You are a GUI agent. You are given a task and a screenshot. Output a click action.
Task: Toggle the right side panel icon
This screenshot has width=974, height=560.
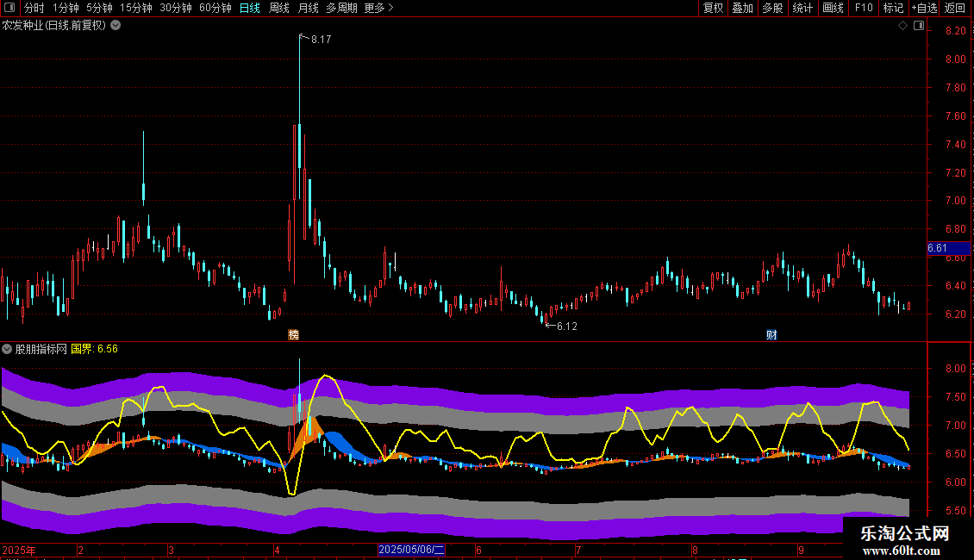click(918, 26)
